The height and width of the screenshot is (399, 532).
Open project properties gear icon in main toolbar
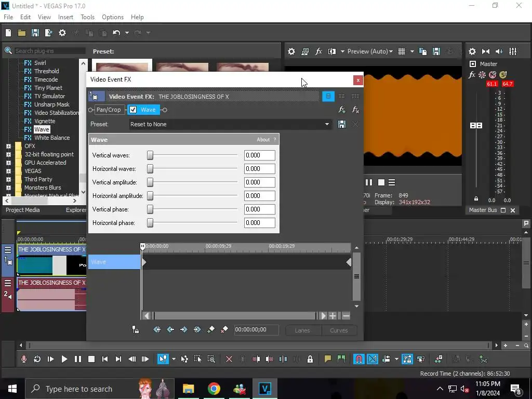point(62,33)
